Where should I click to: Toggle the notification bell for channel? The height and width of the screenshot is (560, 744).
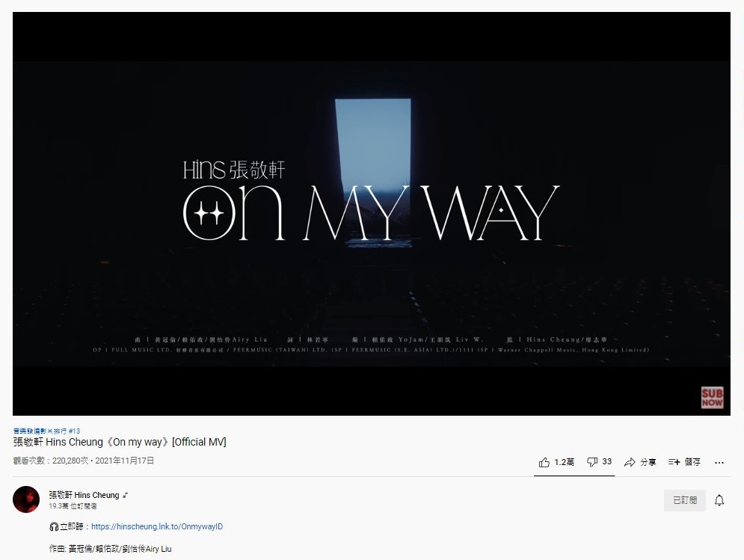click(719, 500)
